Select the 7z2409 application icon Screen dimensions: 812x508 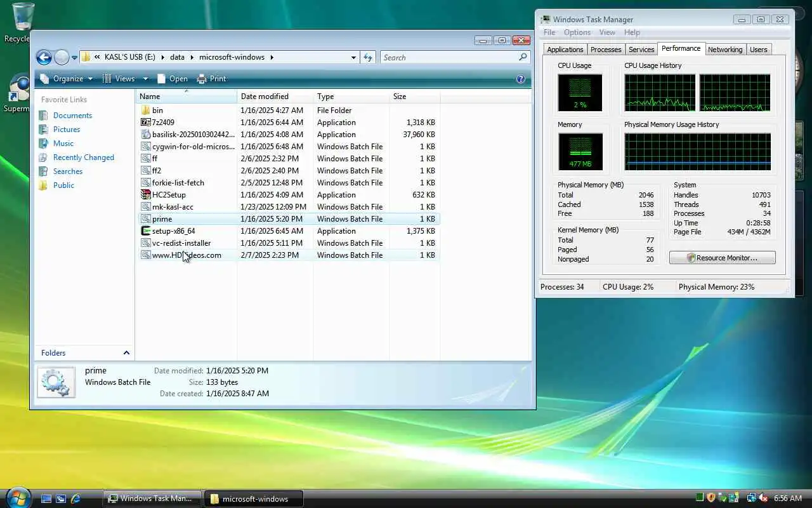[x=145, y=123]
